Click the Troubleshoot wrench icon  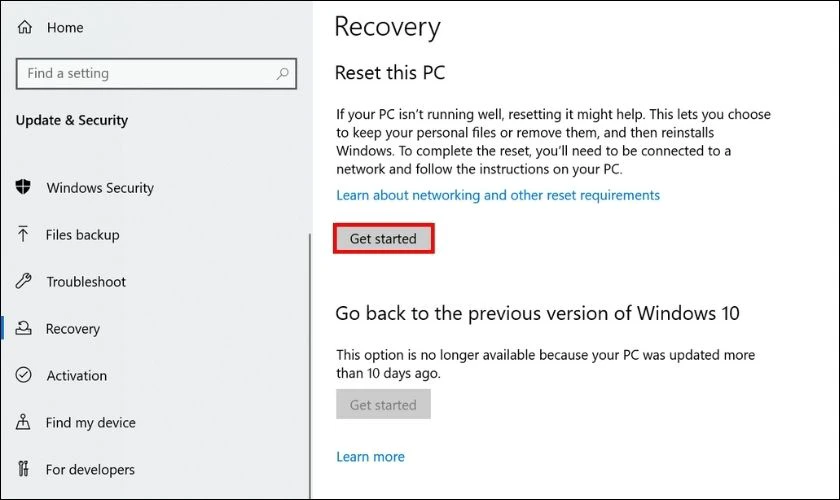[23, 281]
